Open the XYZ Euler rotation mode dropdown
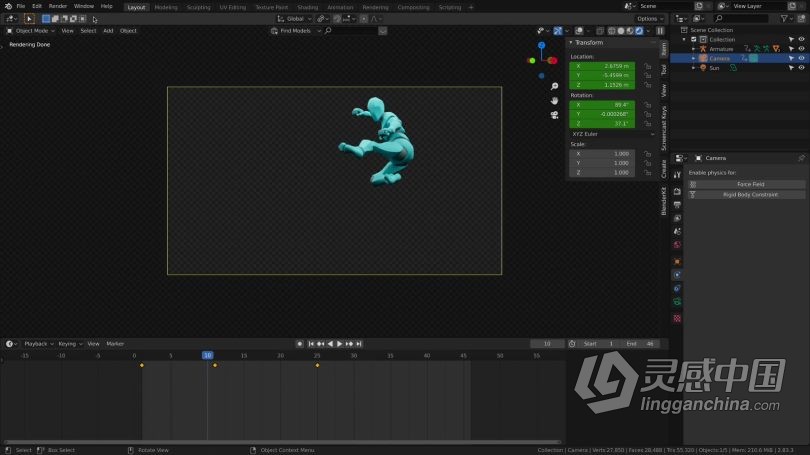This screenshot has height=455, width=810. coord(613,134)
